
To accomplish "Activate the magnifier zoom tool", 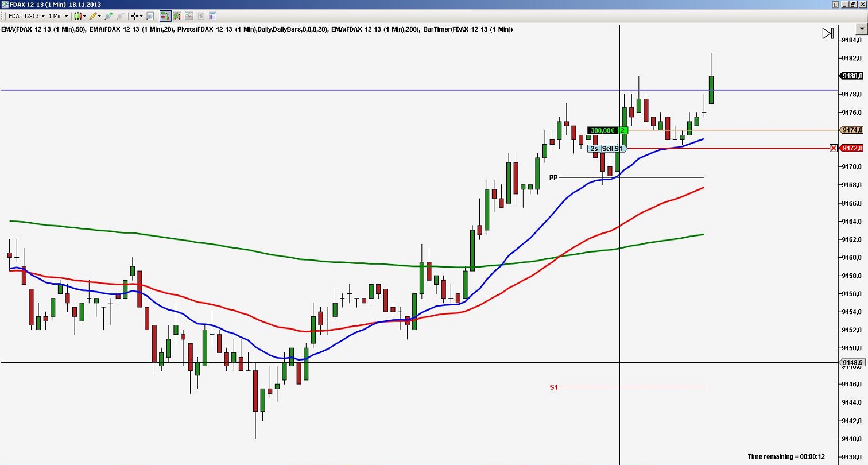I will click(149, 16).
